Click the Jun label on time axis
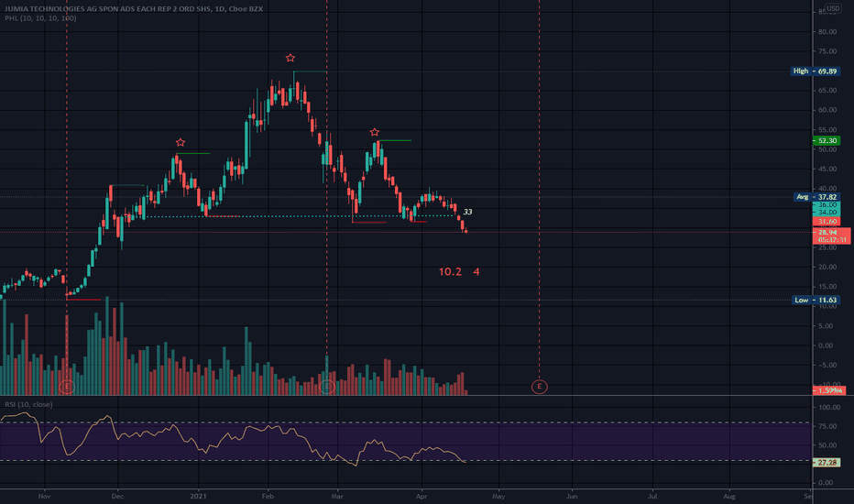Screen dimensions: 854x504 [x=572, y=496]
